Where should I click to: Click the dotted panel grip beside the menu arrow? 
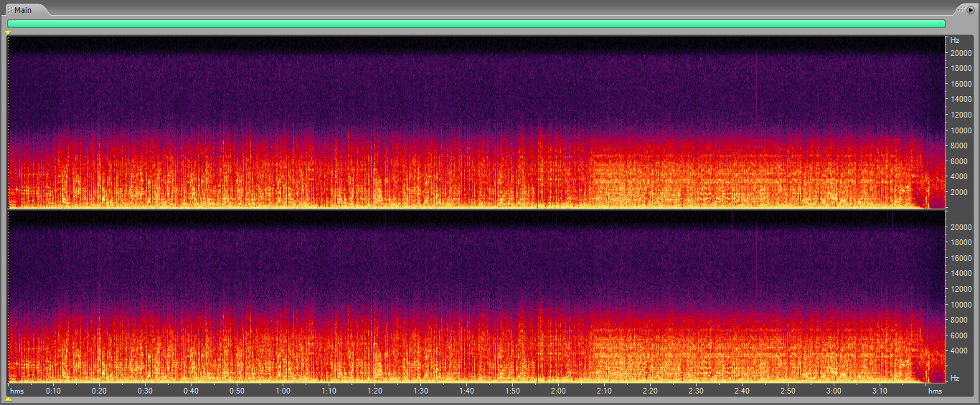click(961, 9)
